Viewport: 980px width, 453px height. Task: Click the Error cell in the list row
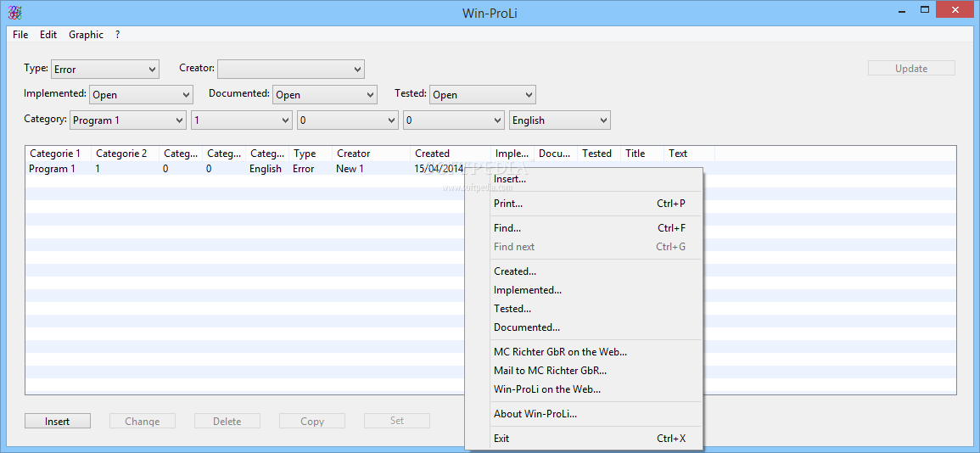(303, 169)
